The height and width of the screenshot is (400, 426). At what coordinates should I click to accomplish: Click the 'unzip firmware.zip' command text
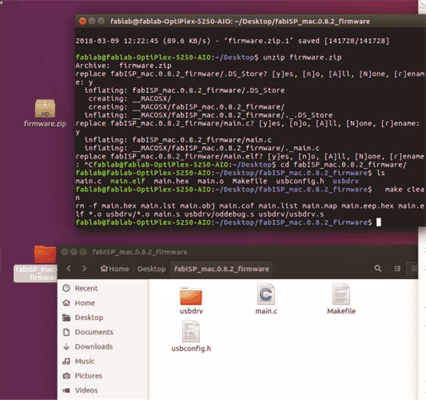(302, 57)
